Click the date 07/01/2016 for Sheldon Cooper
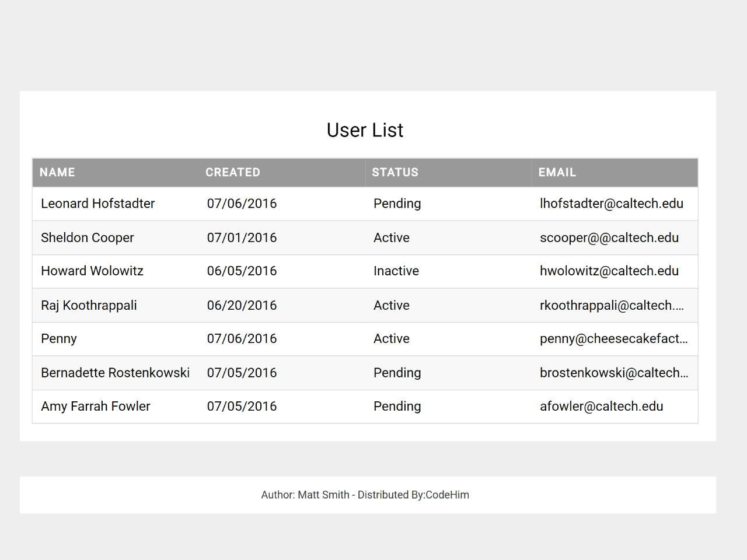This screenshot has width=747, height=560. coord(242,237)
